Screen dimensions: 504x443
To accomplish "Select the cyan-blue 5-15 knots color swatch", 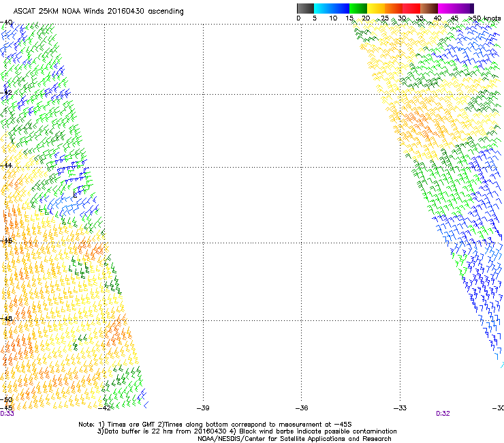I will point(332,8).
